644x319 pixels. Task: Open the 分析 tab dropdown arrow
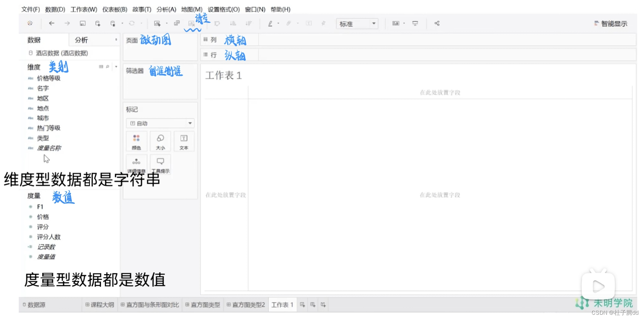(x=116, y=40)
